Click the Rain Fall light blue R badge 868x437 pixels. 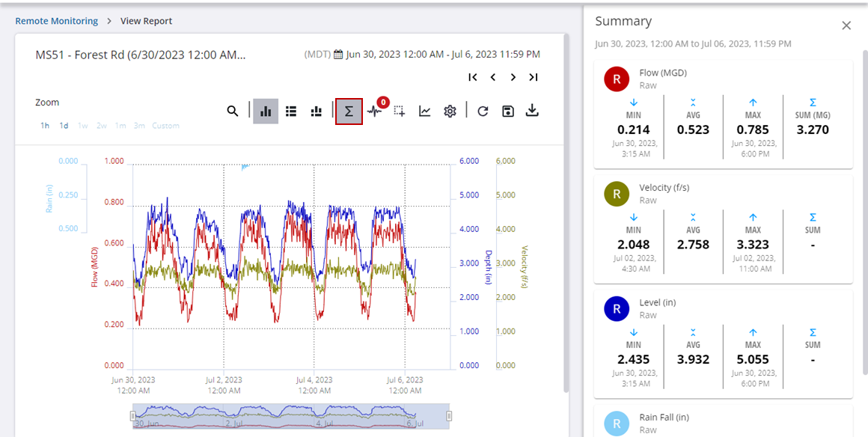pyautogui.click(x=617, y=424)
